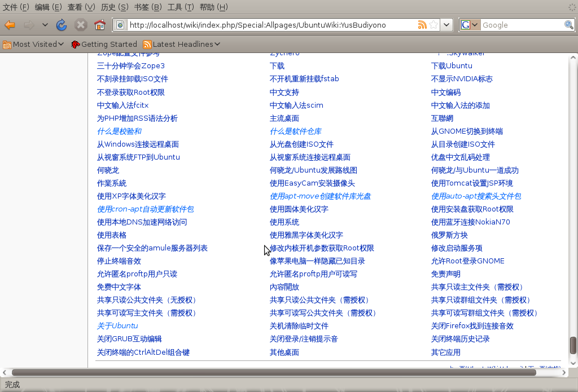578x392 pixels.
Task: Open the 其他桌面 link
Action: tap(284, 352)
